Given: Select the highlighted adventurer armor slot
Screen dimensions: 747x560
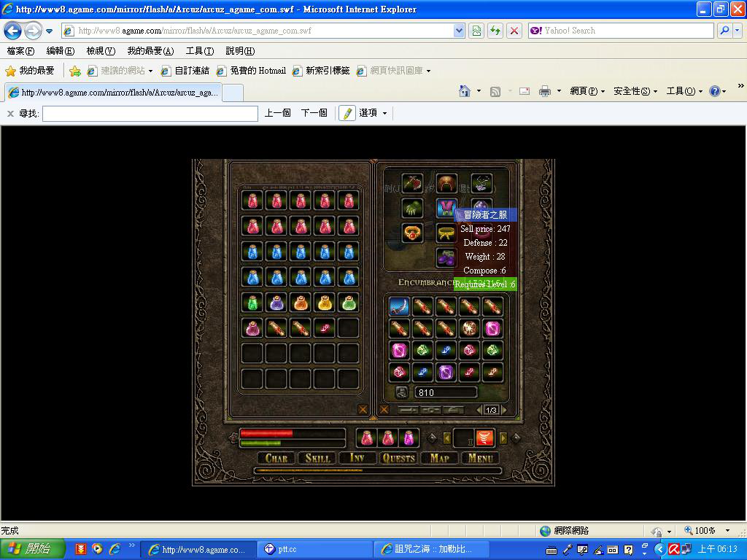Looking at the screenshot, I should (446, 208).
